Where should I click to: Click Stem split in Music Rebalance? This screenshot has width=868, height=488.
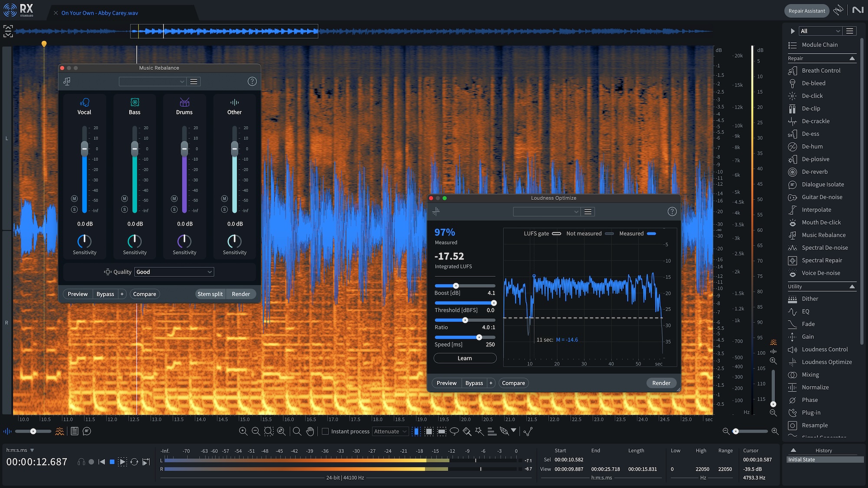pyautogui.click(x=210, y=294)
